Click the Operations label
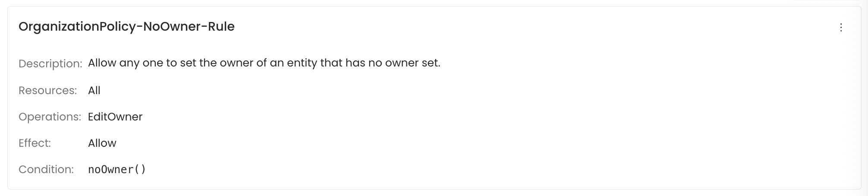Viewport: 868px width, 196px height. coord(50,117)
